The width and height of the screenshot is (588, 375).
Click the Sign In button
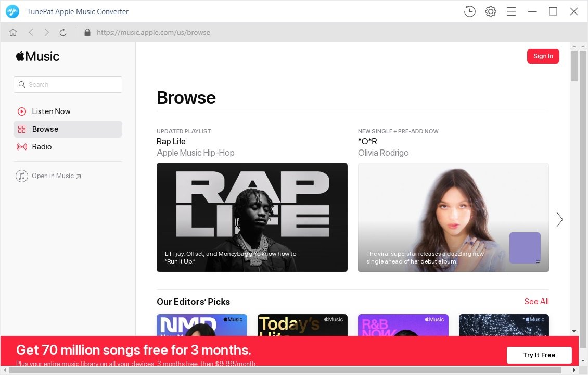(543, 56)
